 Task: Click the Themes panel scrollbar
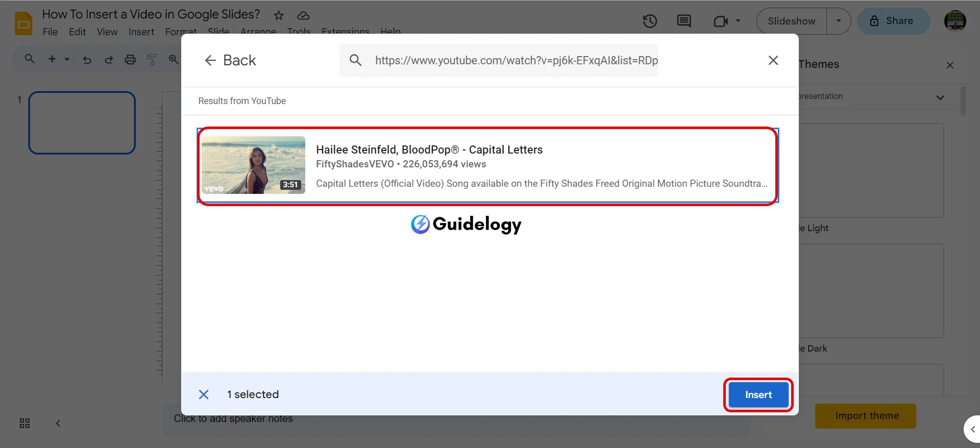tap(963, 101)
